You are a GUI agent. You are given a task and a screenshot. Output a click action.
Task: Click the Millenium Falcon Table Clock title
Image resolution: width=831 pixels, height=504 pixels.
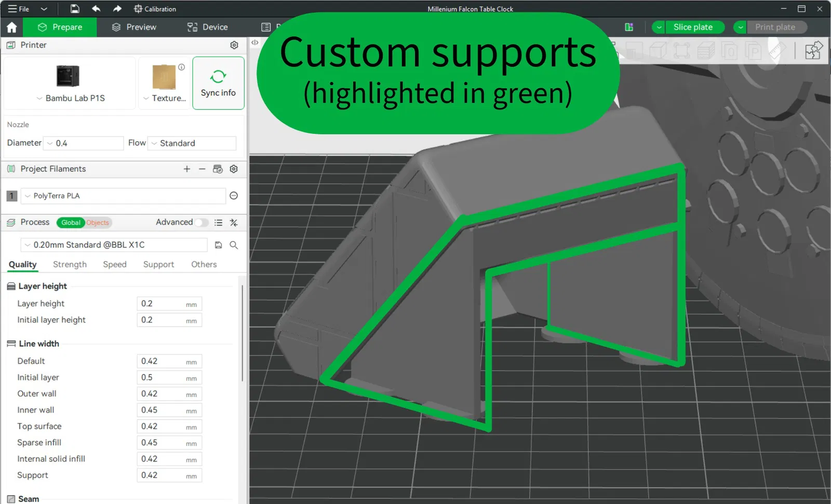click(470, 9)
